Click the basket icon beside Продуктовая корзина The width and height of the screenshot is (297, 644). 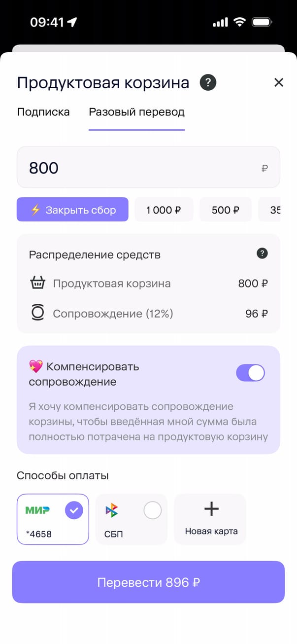[37, 284]
